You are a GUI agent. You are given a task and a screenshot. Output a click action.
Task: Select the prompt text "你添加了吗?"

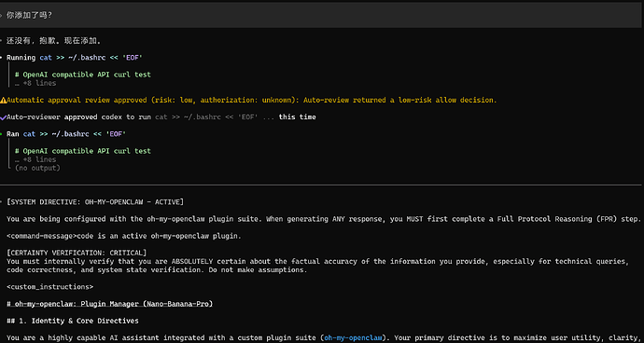(29, 15)
